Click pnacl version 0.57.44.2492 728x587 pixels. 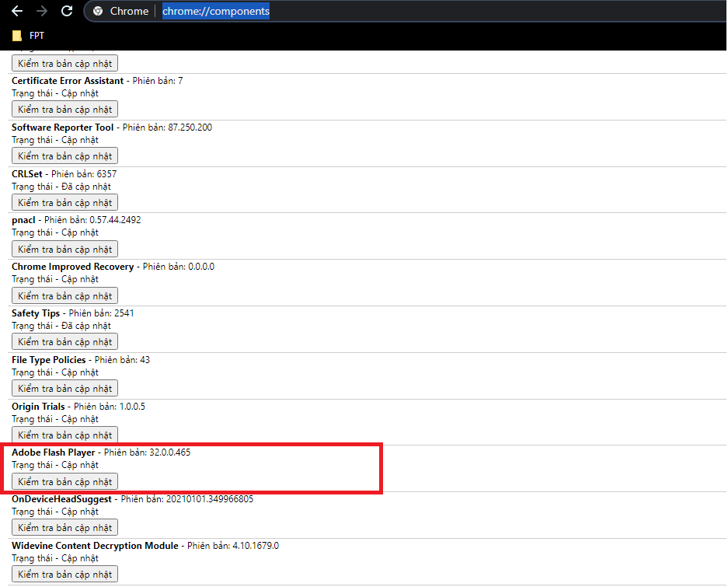pyautogui.click(x=115, y=220)
